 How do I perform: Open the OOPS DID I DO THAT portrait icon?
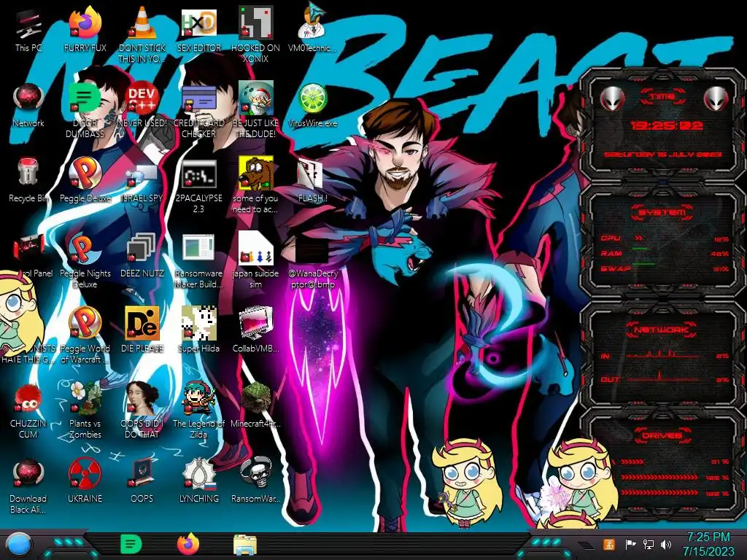[142, 411]
